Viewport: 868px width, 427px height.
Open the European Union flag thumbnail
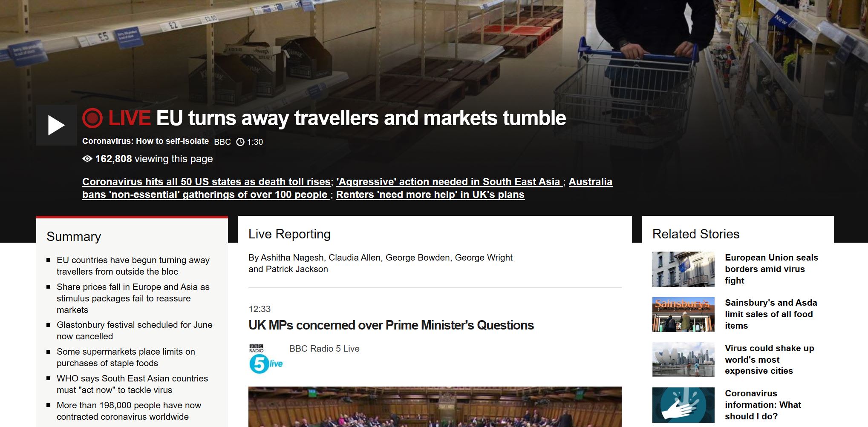pyautogui.click(x=683, y=269)
